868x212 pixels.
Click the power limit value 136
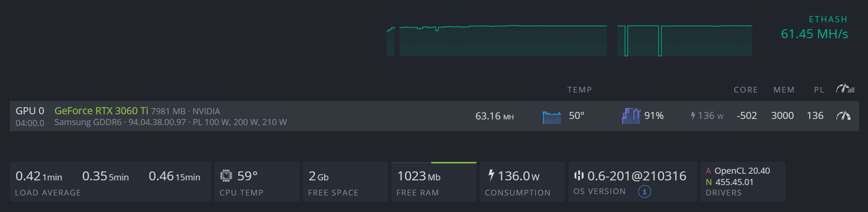[x=815, y=116]
